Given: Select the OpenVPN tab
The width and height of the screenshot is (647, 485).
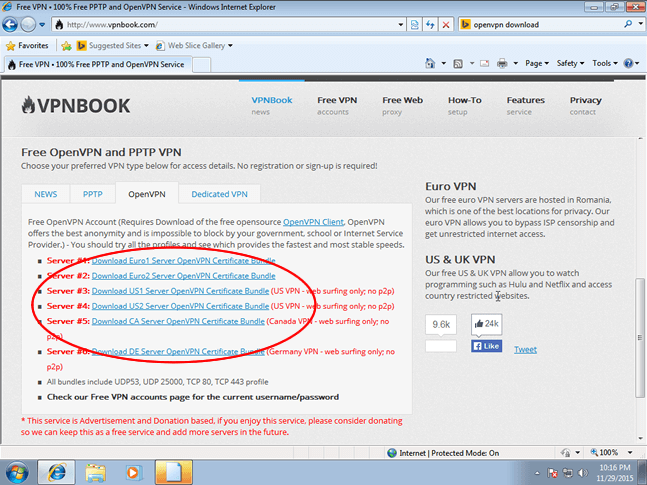Looking at the screenshot, I should tap(147, 194).
